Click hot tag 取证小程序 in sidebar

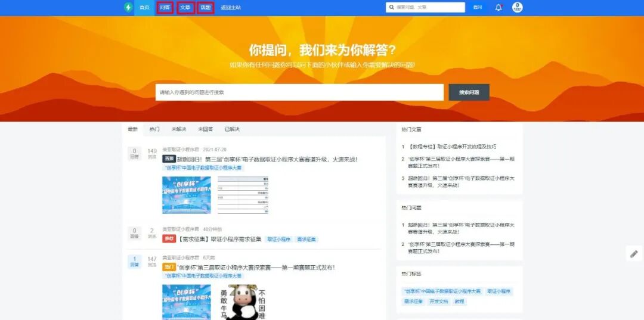499,291
